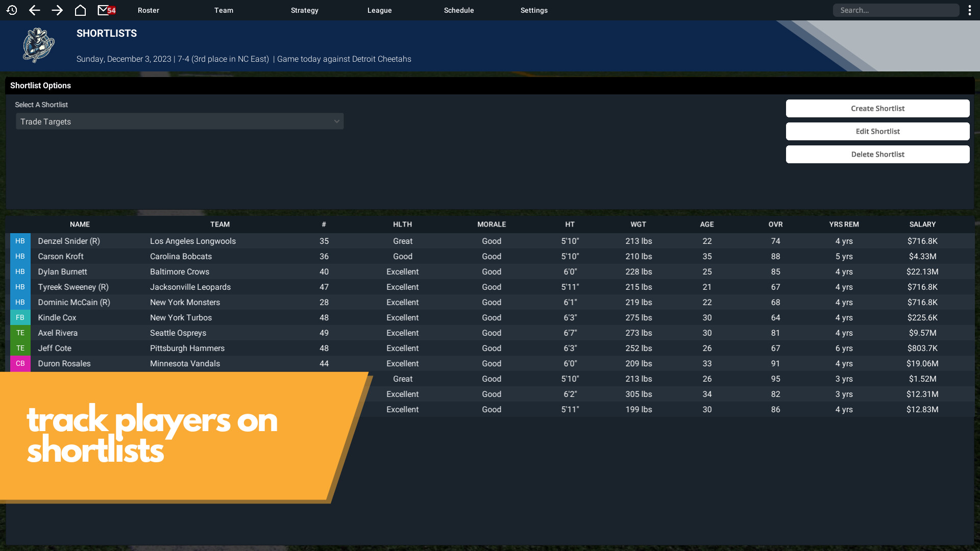
Task: Click the team logo emblem
Action: click(x=38, y=45)
